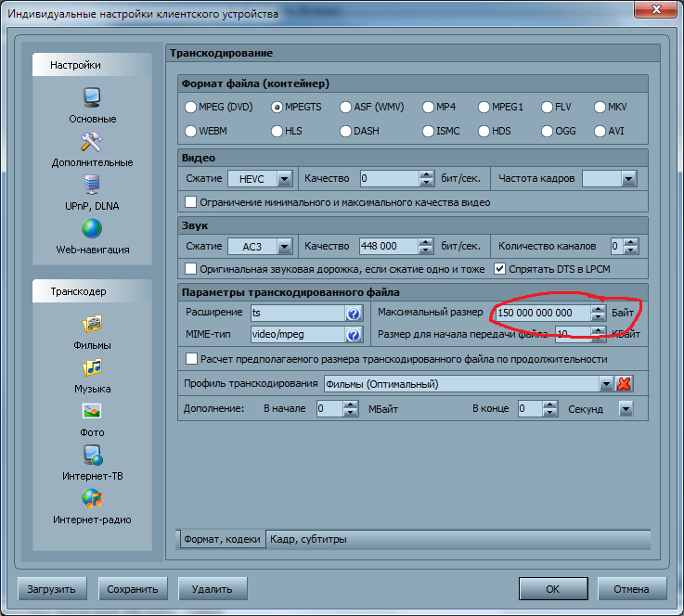Image resolution: width=684 pixels, height=616 pixels.
Task: Select the UPnP, DLNA settings icon
Action: (92, 185)
